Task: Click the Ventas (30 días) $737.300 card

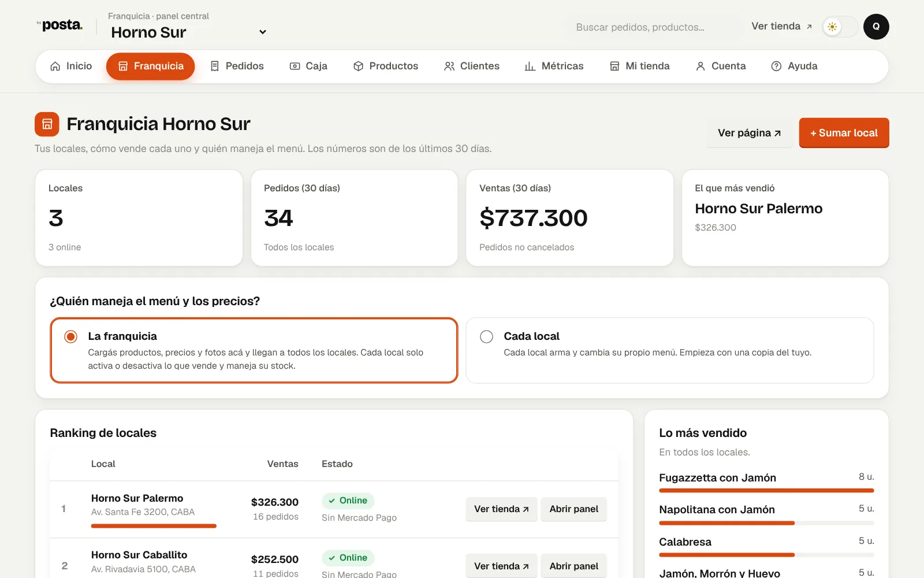Action: coord(570,218)
